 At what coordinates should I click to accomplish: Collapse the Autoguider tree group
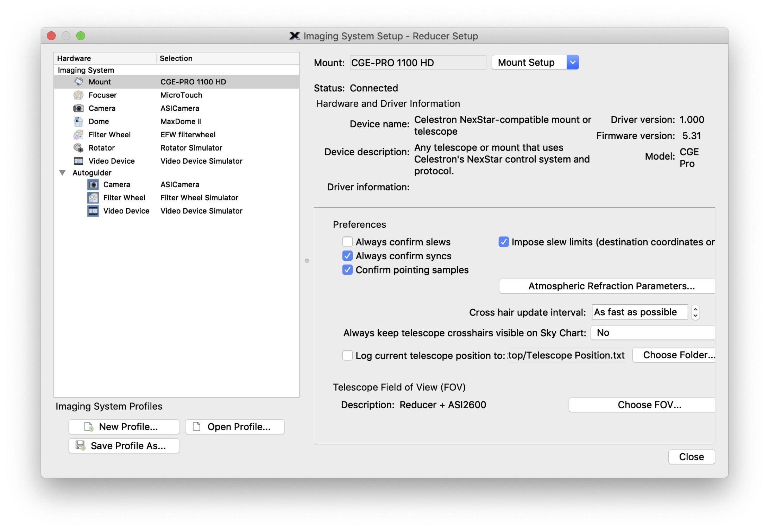coord(63,173)
